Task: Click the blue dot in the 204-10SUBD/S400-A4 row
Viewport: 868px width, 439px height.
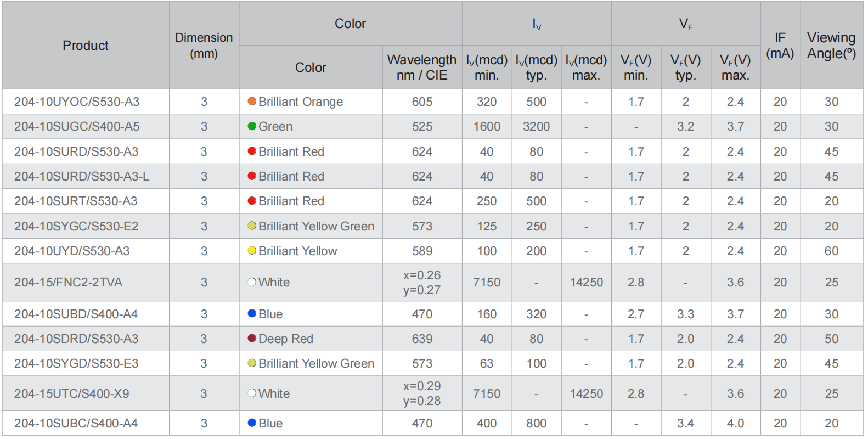Action: click(x=252, y=313)
